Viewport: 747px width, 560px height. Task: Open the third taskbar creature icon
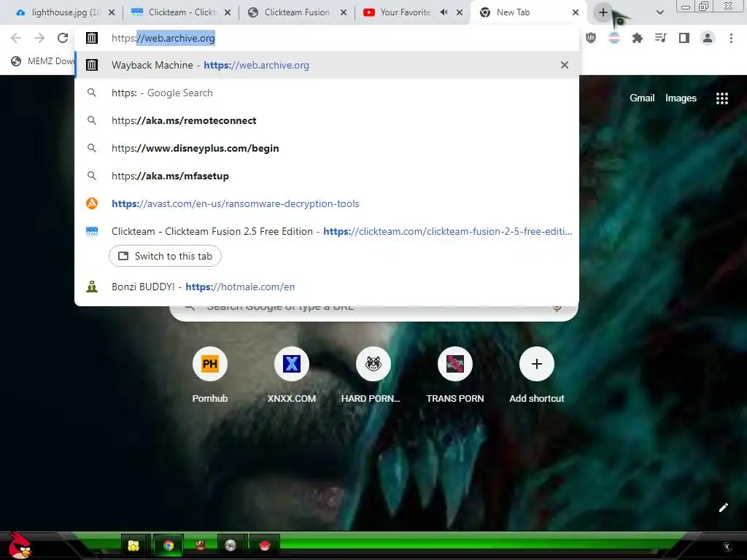pos(201,545)
